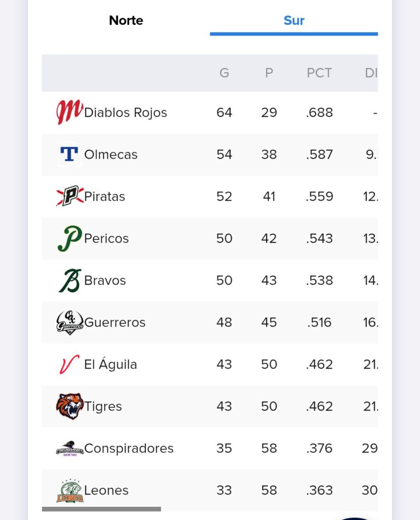Click the Tigres tiger head logo
The width and height of the screenshot is (420, 520).
click(70, 406)
